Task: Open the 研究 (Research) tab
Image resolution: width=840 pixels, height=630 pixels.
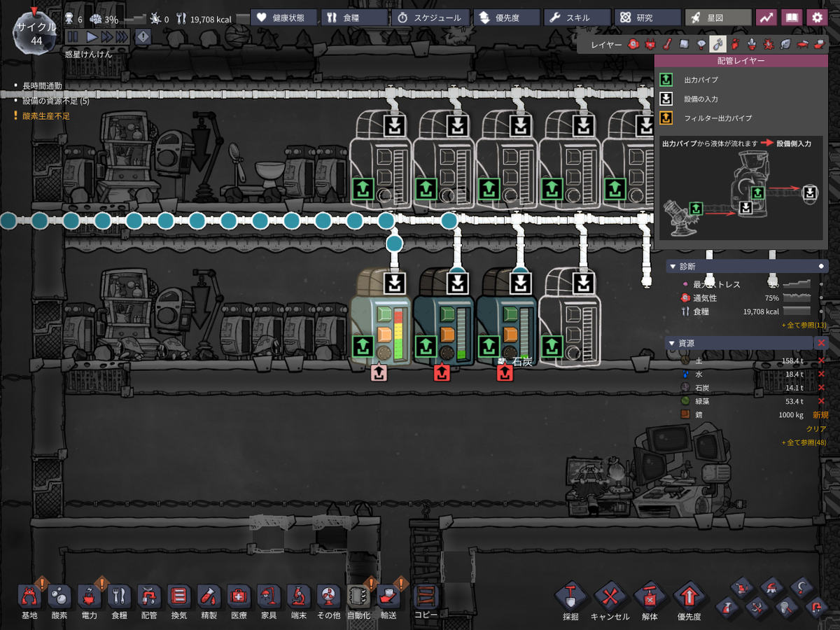Action: coord(647,17)
